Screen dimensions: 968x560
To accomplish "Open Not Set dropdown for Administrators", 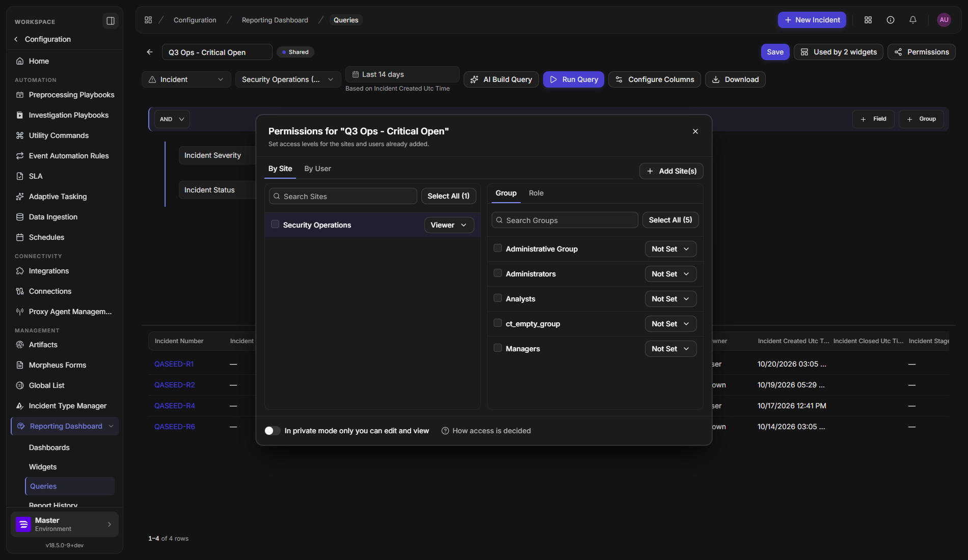I will [670, 274].
